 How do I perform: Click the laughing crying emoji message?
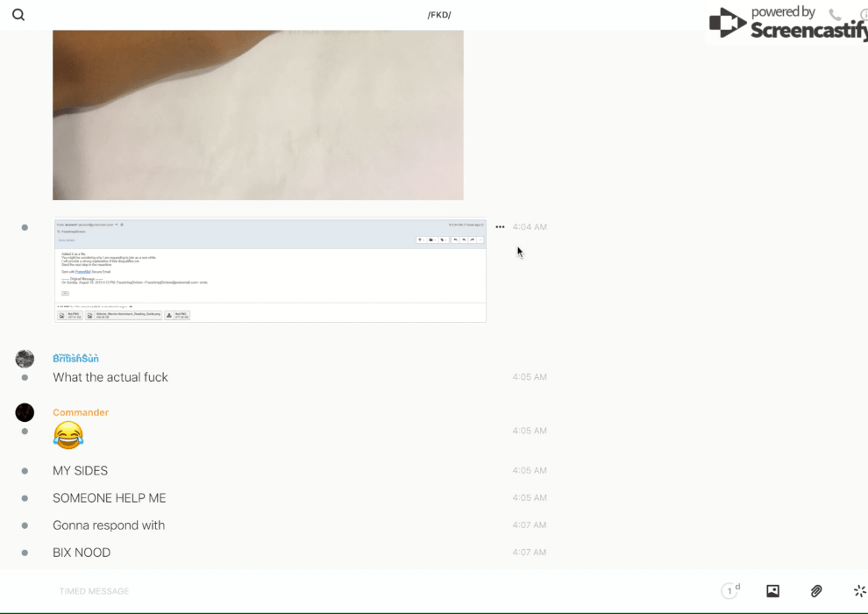[x=68, y=434]
